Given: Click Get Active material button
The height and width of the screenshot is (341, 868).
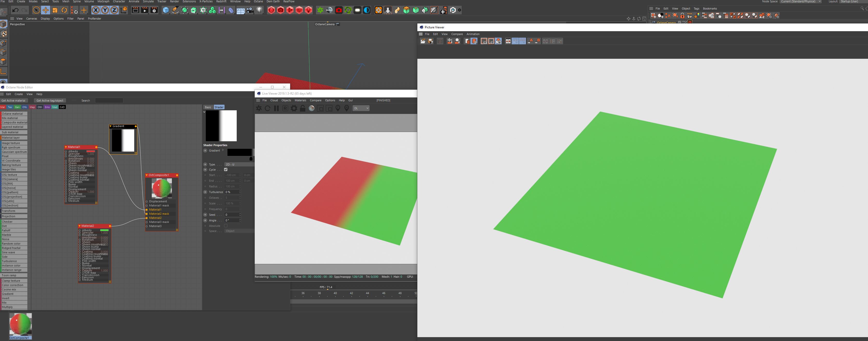Looking at the screenshot, I should [x=13, y=100].
